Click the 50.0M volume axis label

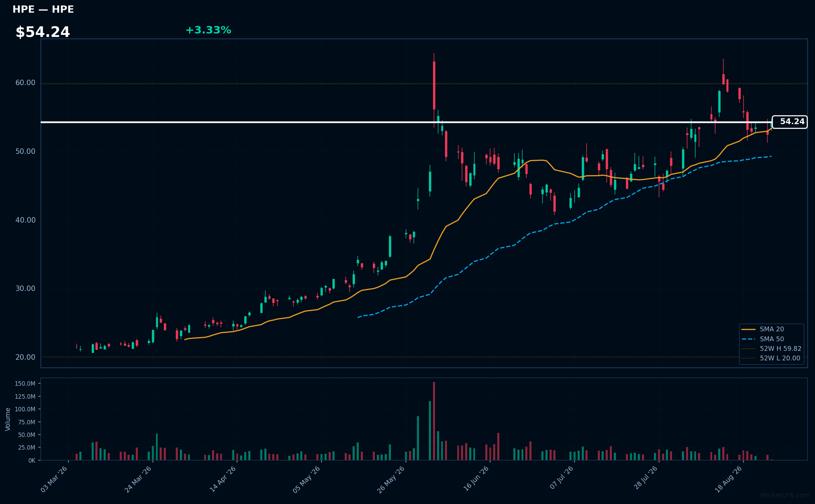click(27, 435)
